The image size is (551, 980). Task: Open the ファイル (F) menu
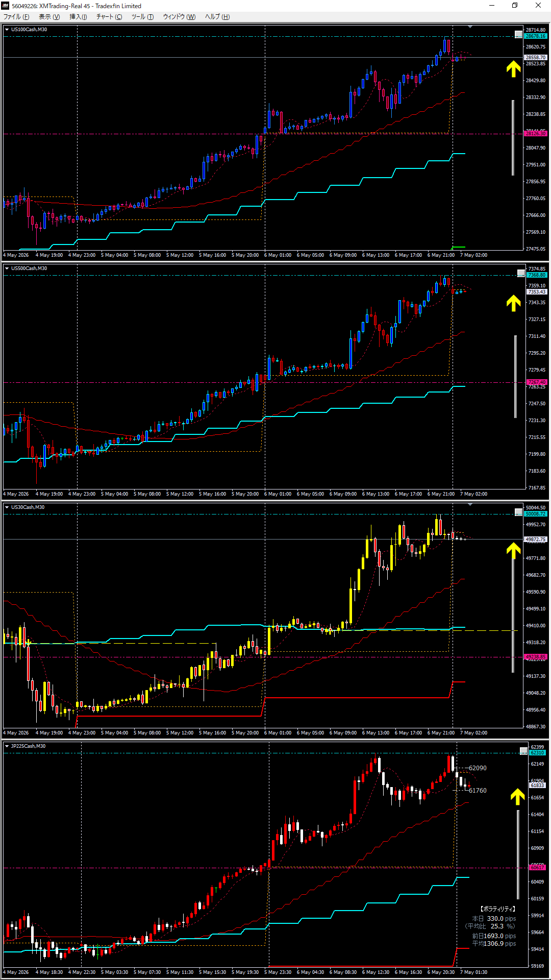pos(16,17)
